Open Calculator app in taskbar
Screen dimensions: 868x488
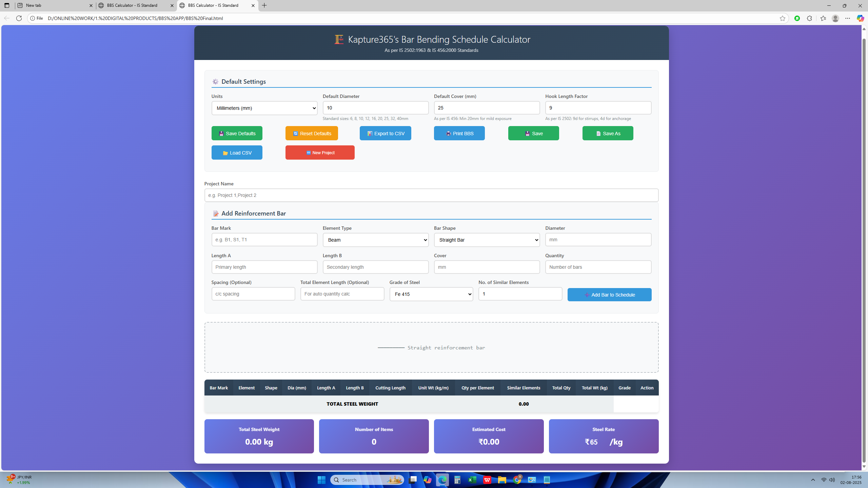pos(457,480)
